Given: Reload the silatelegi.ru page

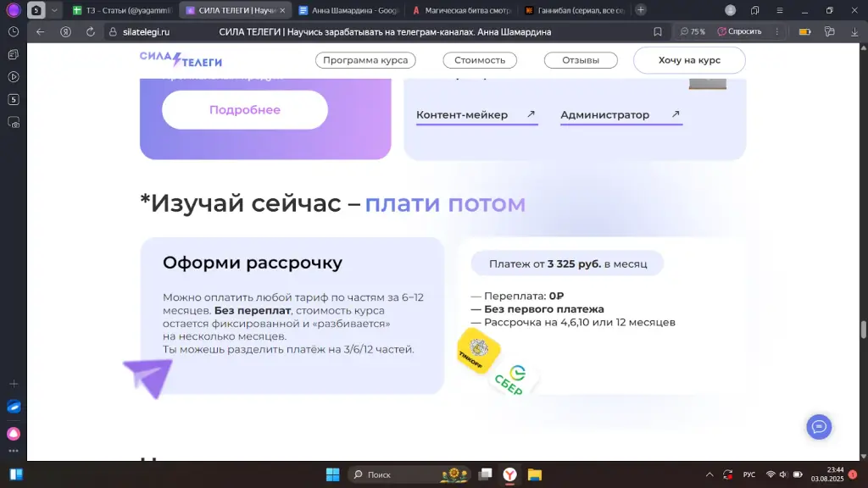Looking at the screenshot, I should [90, 32].
